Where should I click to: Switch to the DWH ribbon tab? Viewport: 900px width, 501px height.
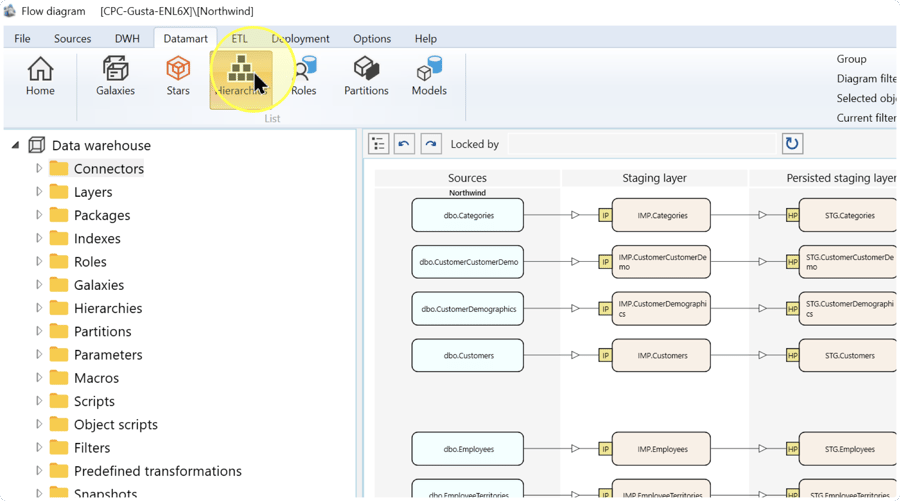[127, 38]
